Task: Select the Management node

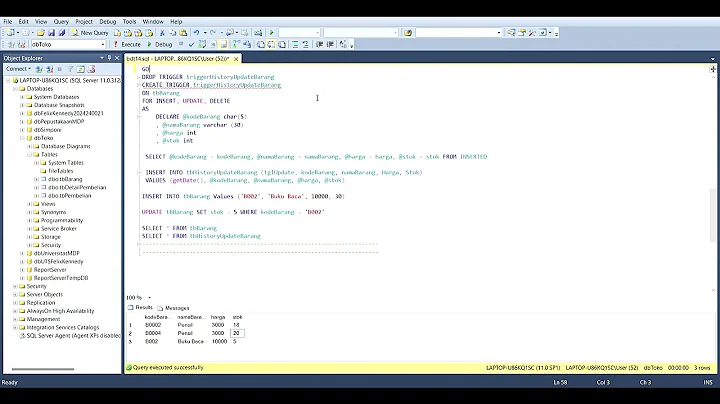Action: 43,319
